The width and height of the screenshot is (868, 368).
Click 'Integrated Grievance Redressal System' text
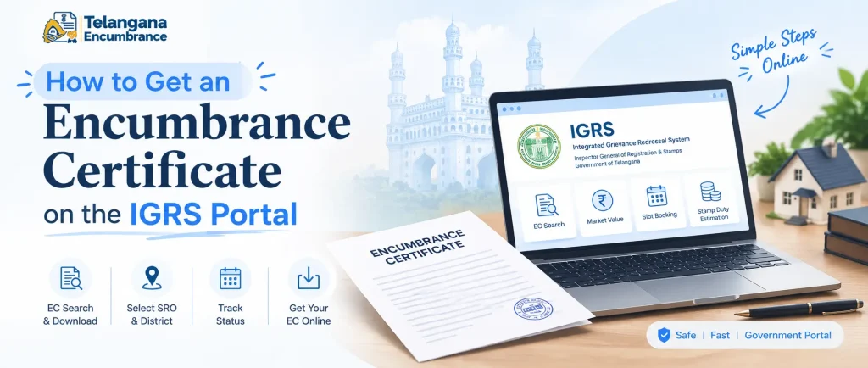pos(632,144)
